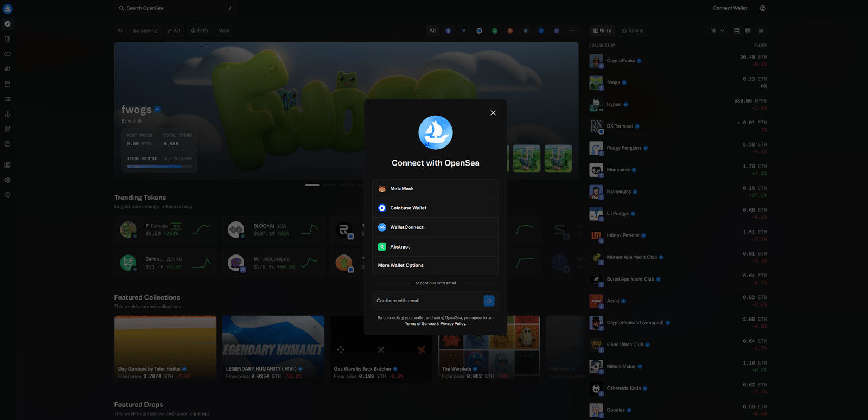Open Bored Ape Yacht Club row
Image resolution: width=868 pixels, height=420 pixels.
point(678,279)
